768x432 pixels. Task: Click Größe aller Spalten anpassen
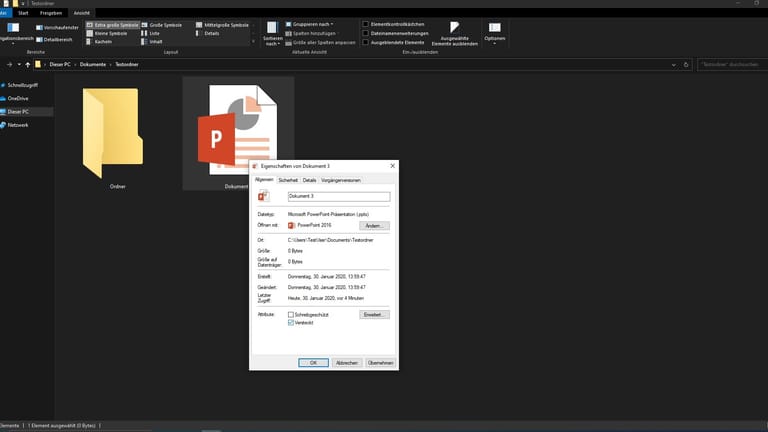[x=320, y=43]
